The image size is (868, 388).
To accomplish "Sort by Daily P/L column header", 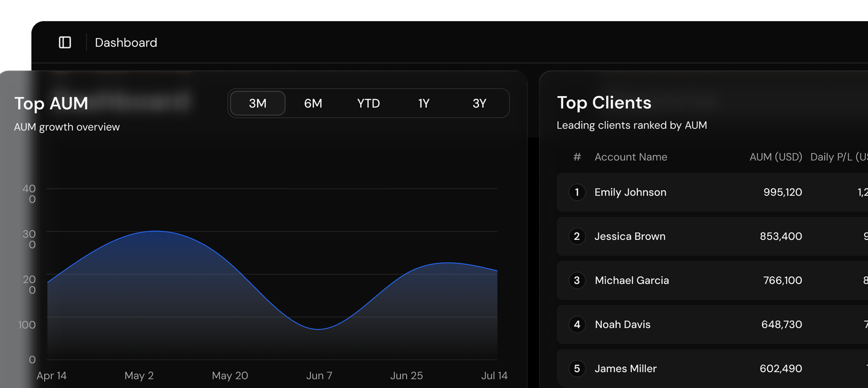I will coord(838,157).
